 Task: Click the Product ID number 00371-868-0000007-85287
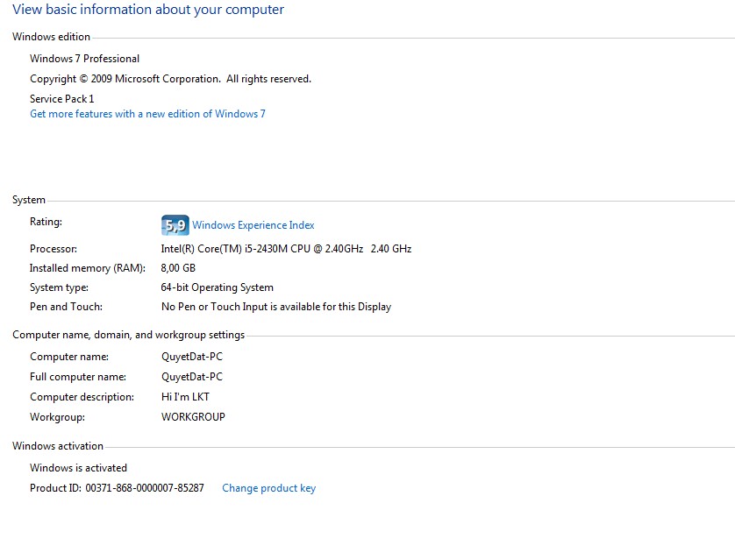coord(145,488)
